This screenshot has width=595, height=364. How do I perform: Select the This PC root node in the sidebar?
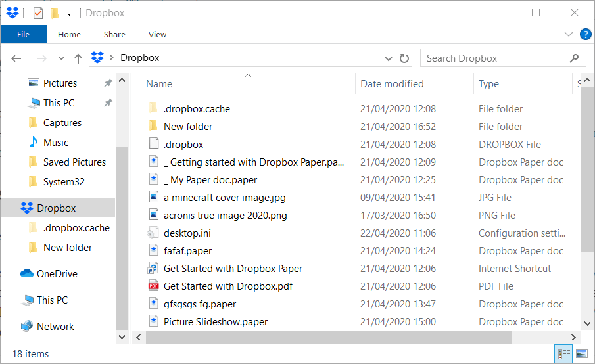click(52, 300)
